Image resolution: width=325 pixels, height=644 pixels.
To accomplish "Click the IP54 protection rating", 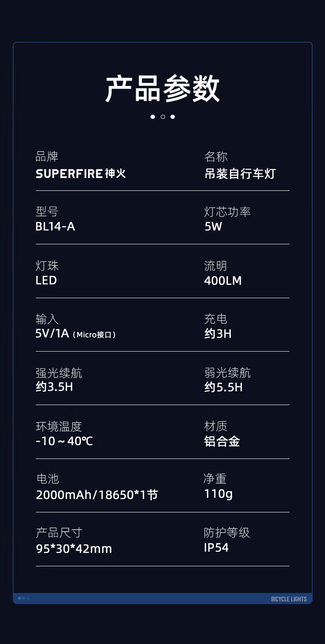I will 216,548.
